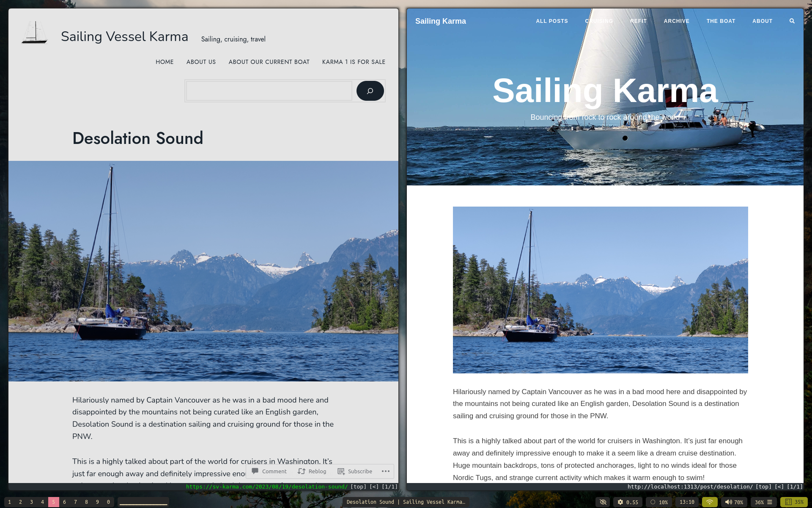Open the ABOUT OUR CURRENT BOAT page
This screenshot has width=812, height=508.
(x=269, y=62)
